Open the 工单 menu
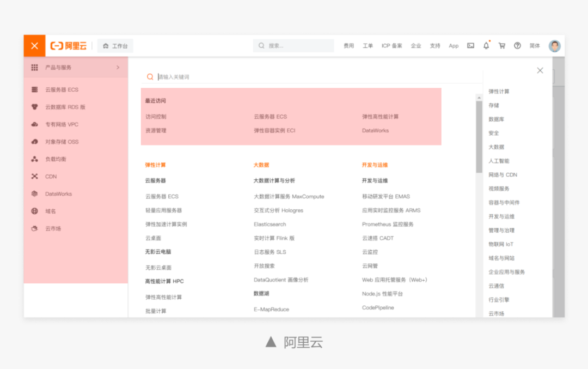 point(367,46)
